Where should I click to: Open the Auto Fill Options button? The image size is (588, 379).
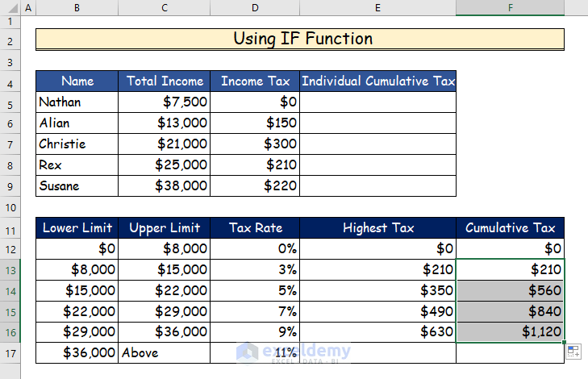(574, 351)
